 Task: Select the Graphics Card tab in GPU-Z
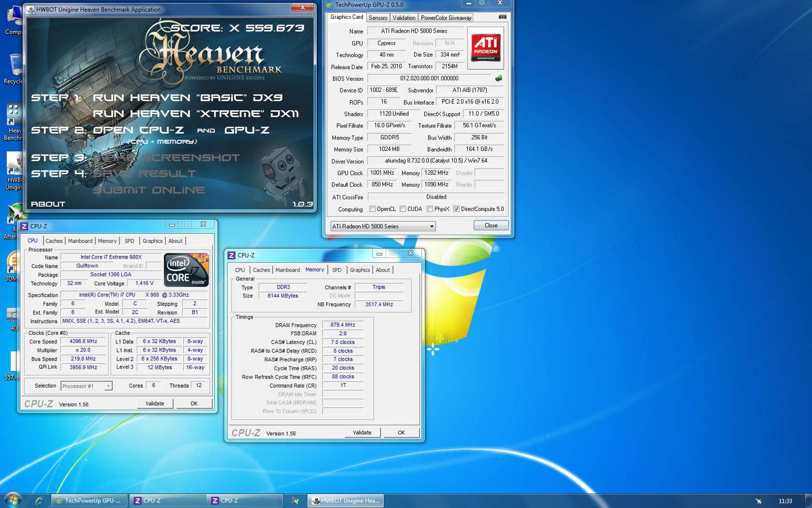pos(347,17)
